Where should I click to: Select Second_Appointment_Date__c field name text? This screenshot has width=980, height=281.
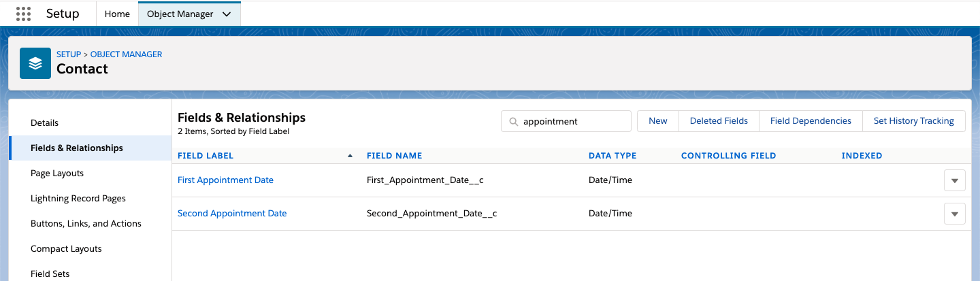click(x=432, y=214)
